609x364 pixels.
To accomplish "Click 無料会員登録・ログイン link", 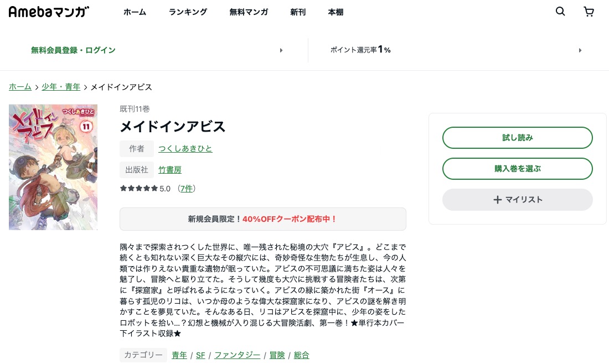I will pyautogui.click(x=73, y=50).
